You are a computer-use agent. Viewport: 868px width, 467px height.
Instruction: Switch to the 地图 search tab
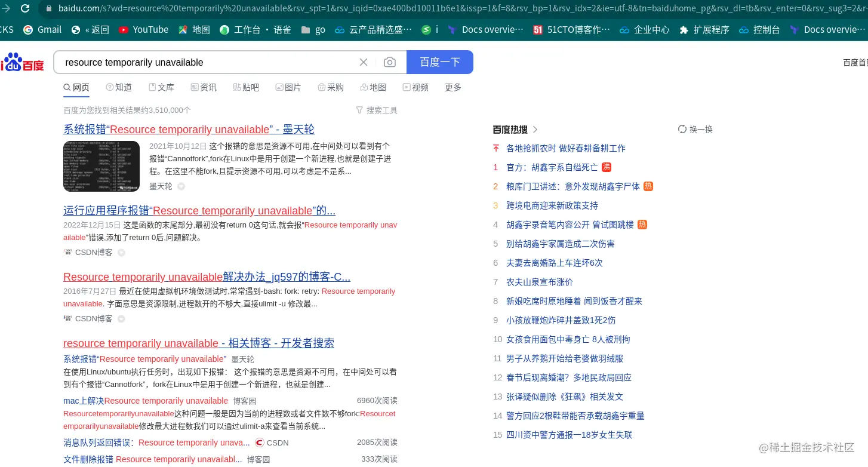(373, 87)
